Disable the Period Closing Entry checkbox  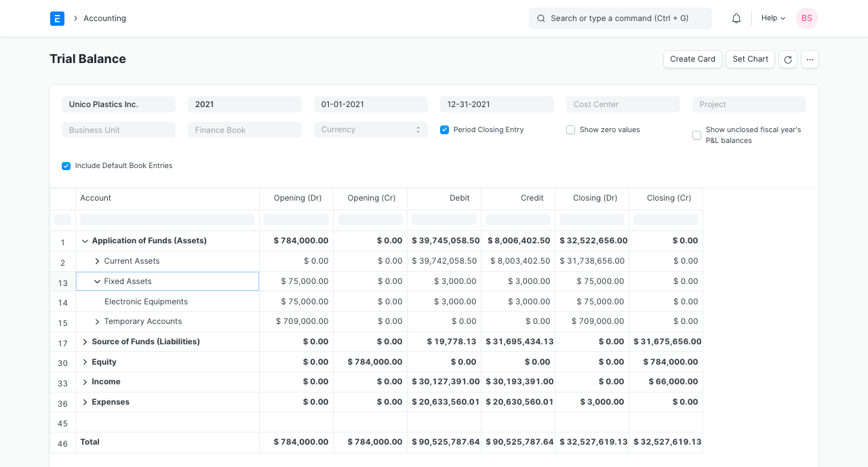click(444, 129)
